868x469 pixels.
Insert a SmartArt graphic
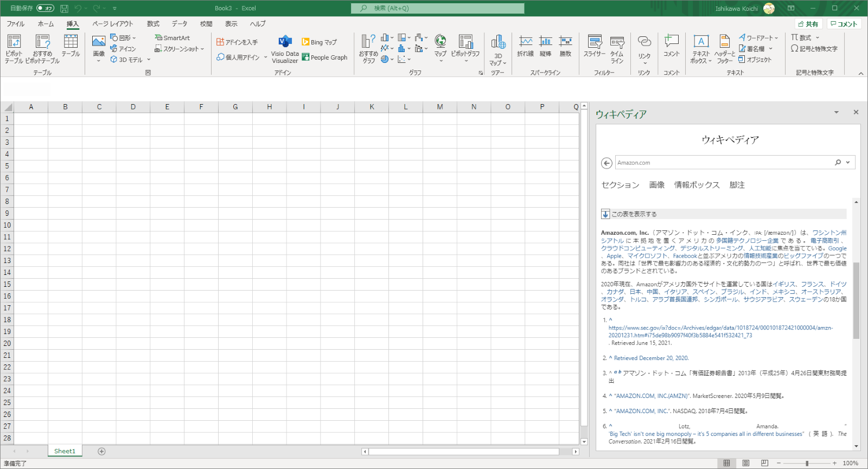173,38
